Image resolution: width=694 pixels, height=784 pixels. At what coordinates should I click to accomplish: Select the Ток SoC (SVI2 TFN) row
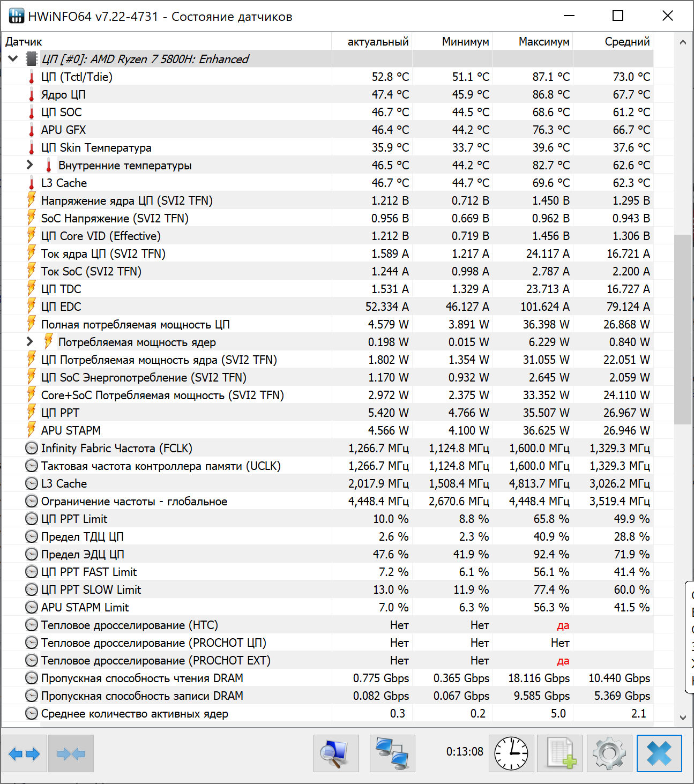click(327, 271)
